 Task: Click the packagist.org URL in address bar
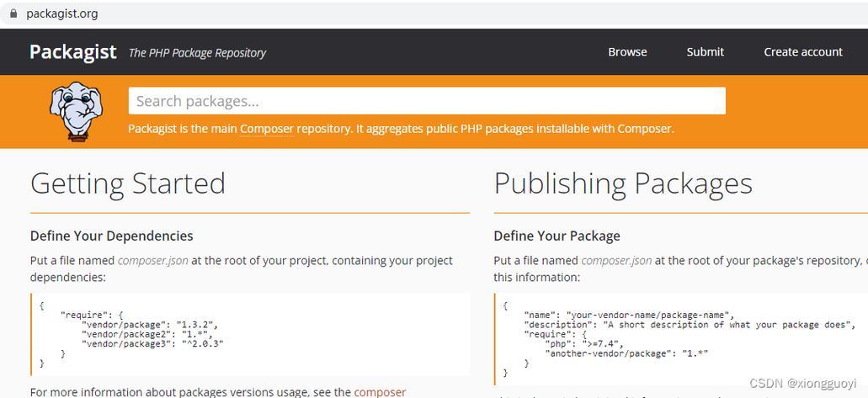click(62, 13)
